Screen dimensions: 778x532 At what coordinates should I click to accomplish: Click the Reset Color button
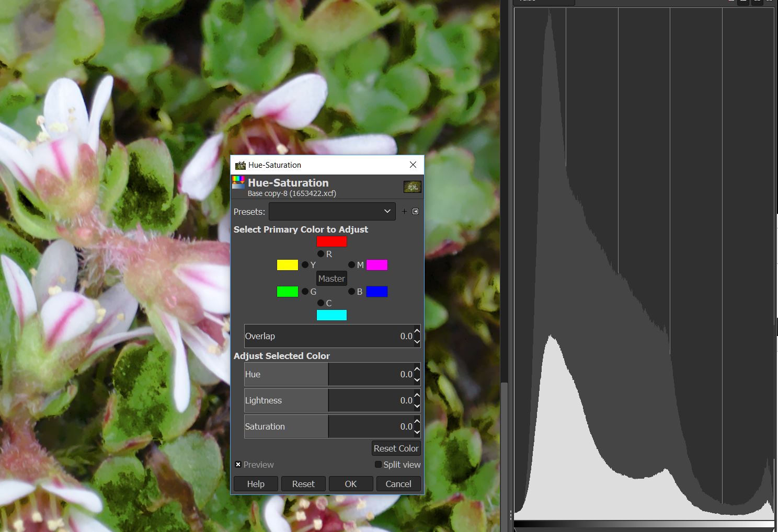point(396,448)
